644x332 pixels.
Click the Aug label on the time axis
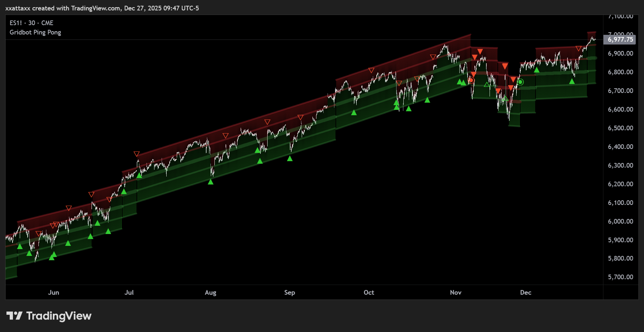pyautogui.click(x=210, y=293)
